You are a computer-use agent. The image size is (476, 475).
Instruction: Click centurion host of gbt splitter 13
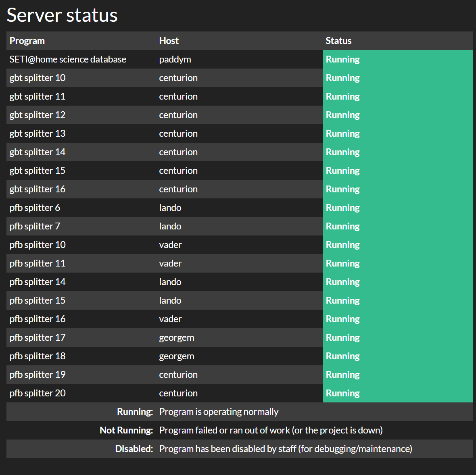pos(178,133)
